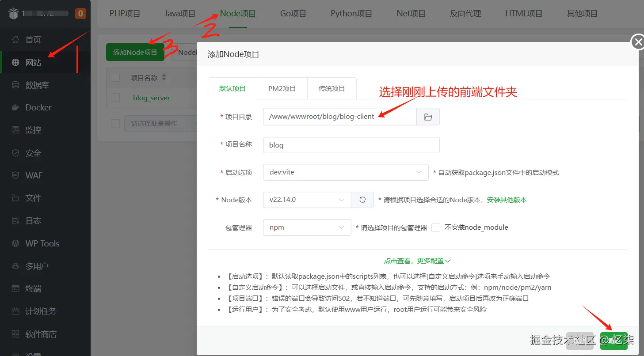Switch to Go项目 tab
Image resolution: width=644 pixels, height=356 pixels.
click(293, 14)
